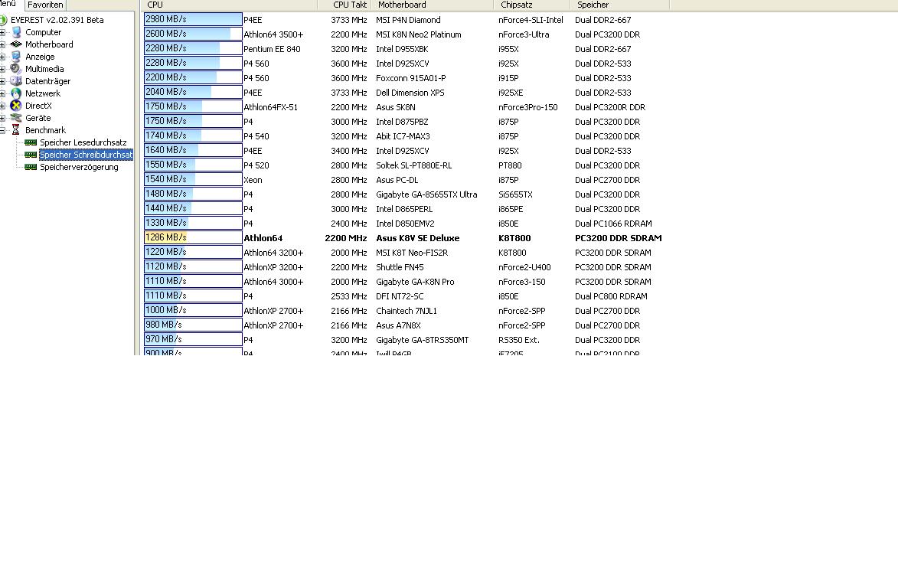Expand the Multimedia tree node
This screenshot has height=588, width=898.
2,69
